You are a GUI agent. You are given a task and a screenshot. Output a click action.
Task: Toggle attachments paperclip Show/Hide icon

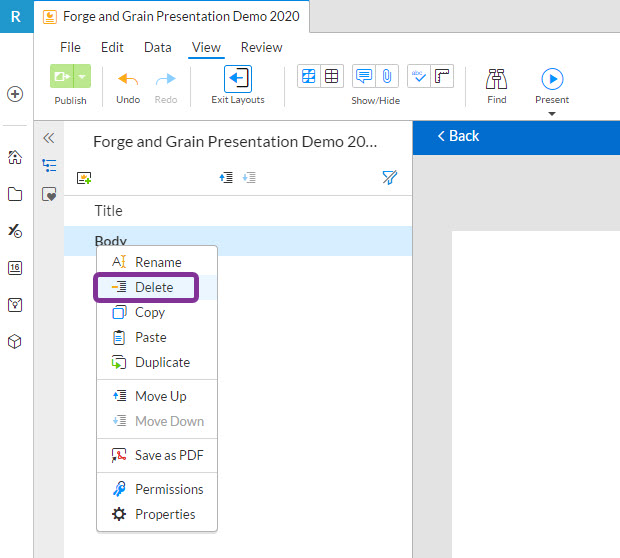(x=387, y=76)
